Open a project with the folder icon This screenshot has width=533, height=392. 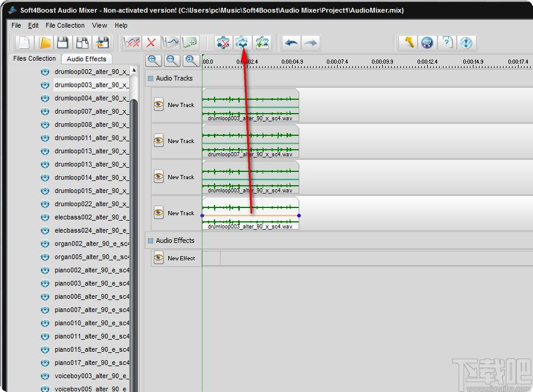click(x=44, y=43)
